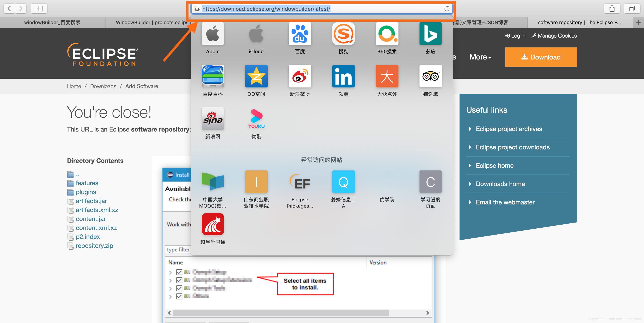The width and height of the screenshot is (644, 323).
Task: Click the orange Download button
Action: tap(541, 57)
